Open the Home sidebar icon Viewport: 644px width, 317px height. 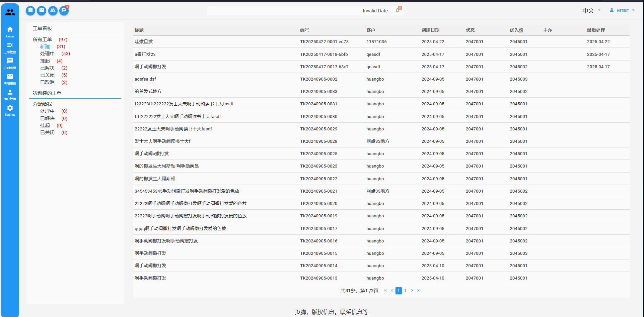click(10, 31)
